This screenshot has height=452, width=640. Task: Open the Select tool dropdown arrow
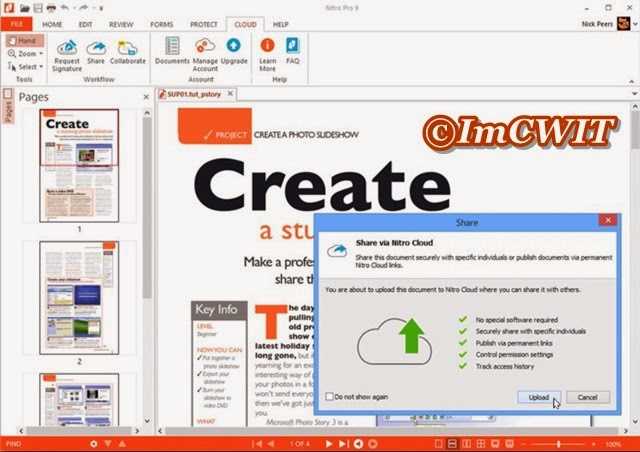(x=41, y=67)
